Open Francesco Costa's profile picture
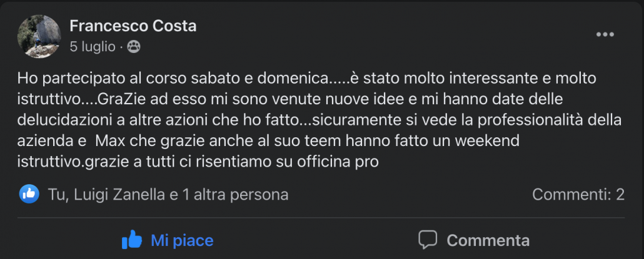Screen dimensions: 644x259 click(x=38, y=35)
